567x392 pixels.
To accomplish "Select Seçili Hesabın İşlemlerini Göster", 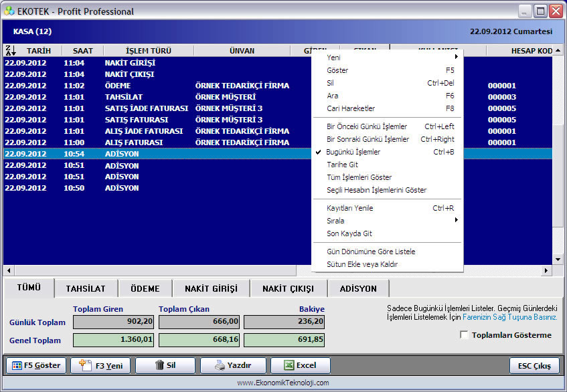I will point(388,190).
